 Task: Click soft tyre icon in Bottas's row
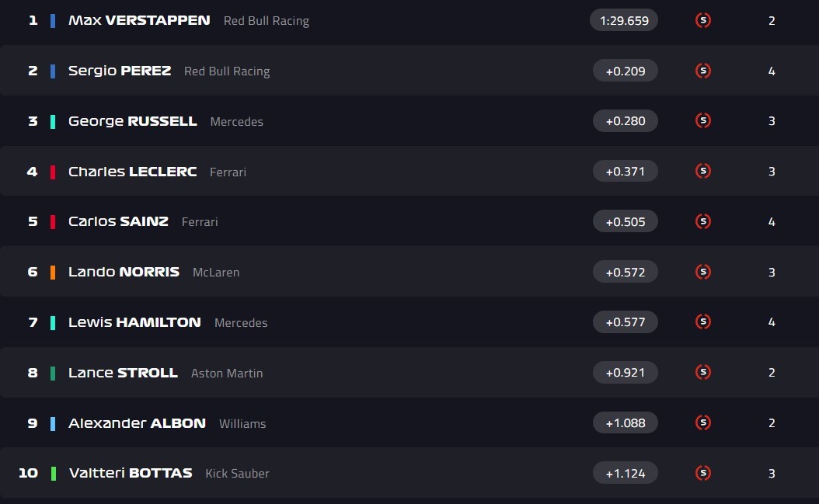pos(703,472)
